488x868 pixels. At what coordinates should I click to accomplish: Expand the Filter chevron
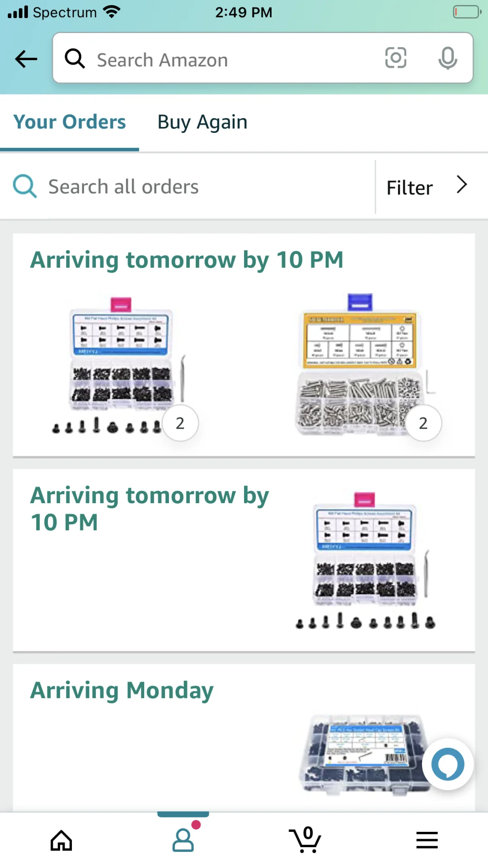click(x=461, y=185)
